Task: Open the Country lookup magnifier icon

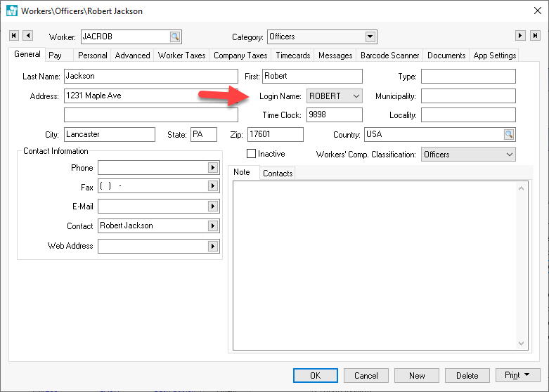Action: click(508, 135)
